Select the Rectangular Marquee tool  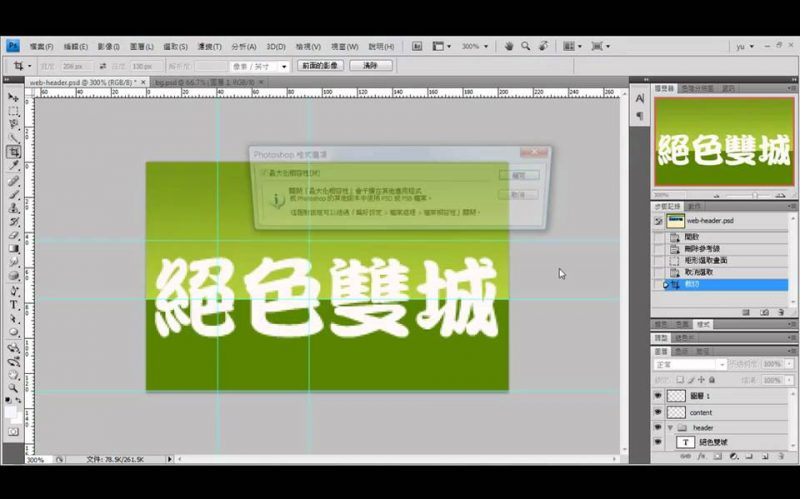pos(14,111)
